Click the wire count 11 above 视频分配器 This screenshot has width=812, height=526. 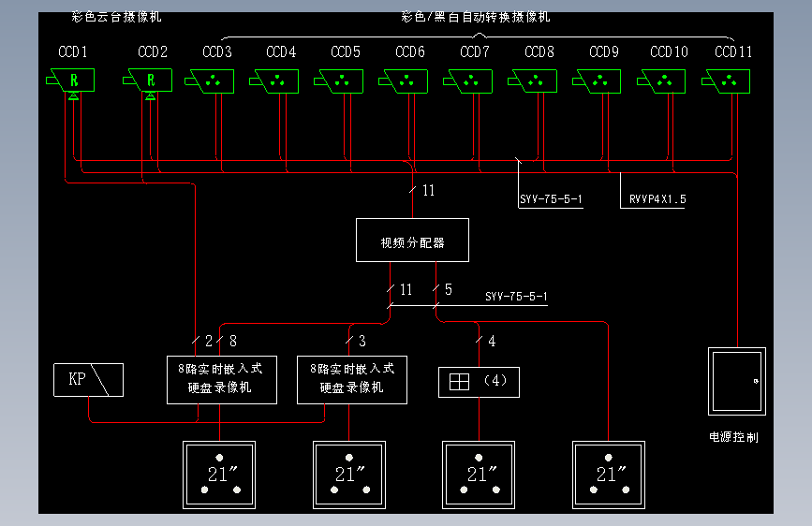tap(428, 191)
